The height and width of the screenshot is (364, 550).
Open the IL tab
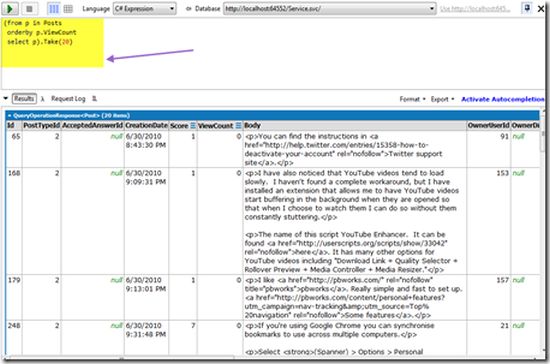(x=94, y=99)
